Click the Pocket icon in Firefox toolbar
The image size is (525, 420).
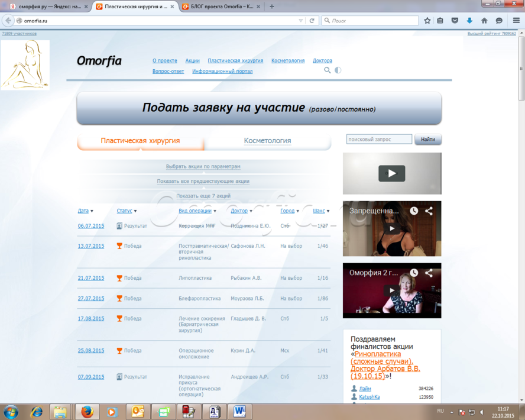tap(455, 21)
